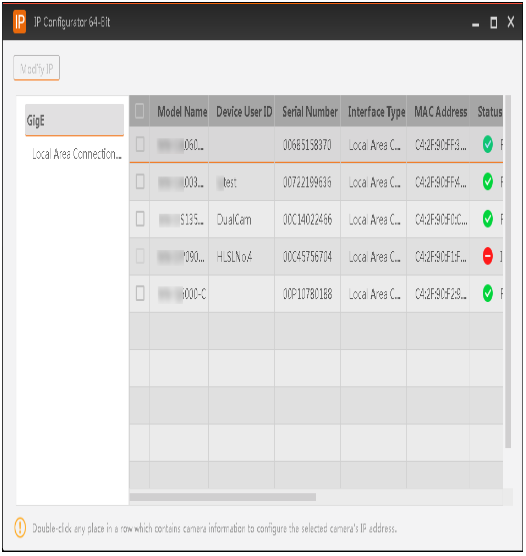526x556 pixels.
Task: Check the box for serial 00685158370
Action: coord(140,145)
